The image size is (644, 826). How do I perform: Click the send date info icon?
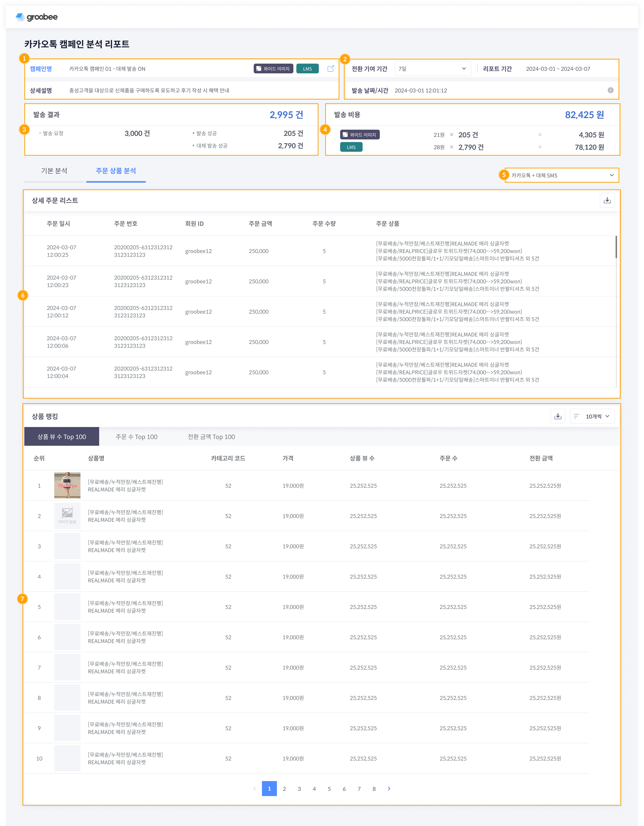(x=610, y=90)
